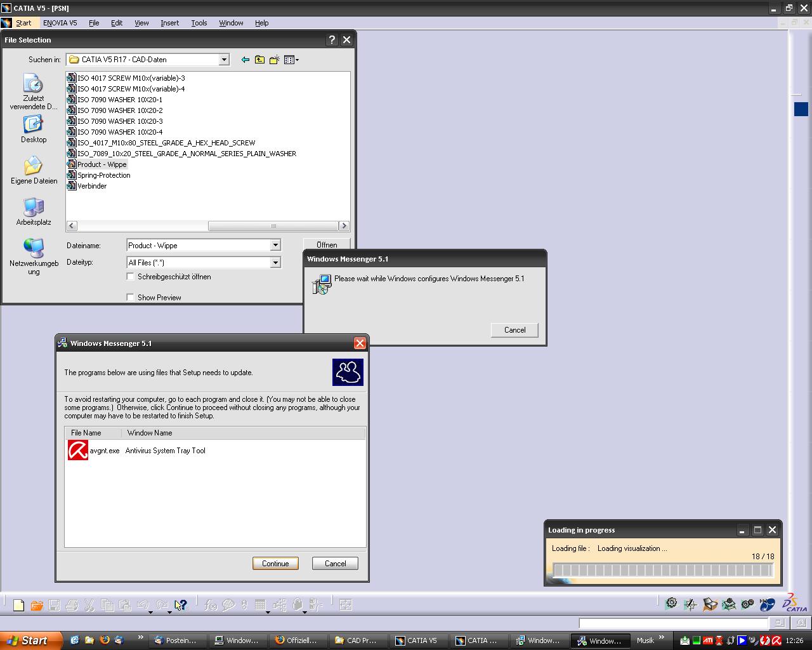Click the File Name column header
Viewport: 812px width, 650px height.
click(x=93, y=433)
